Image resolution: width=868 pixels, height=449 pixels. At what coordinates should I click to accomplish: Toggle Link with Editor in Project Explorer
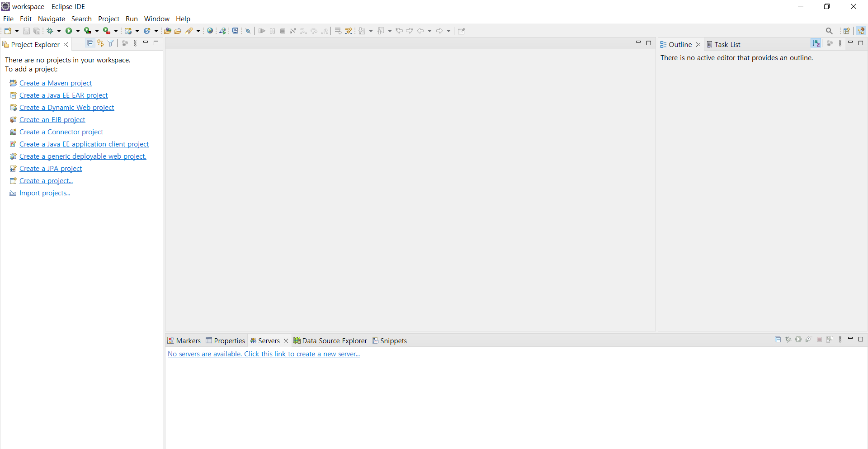point(100,43)
